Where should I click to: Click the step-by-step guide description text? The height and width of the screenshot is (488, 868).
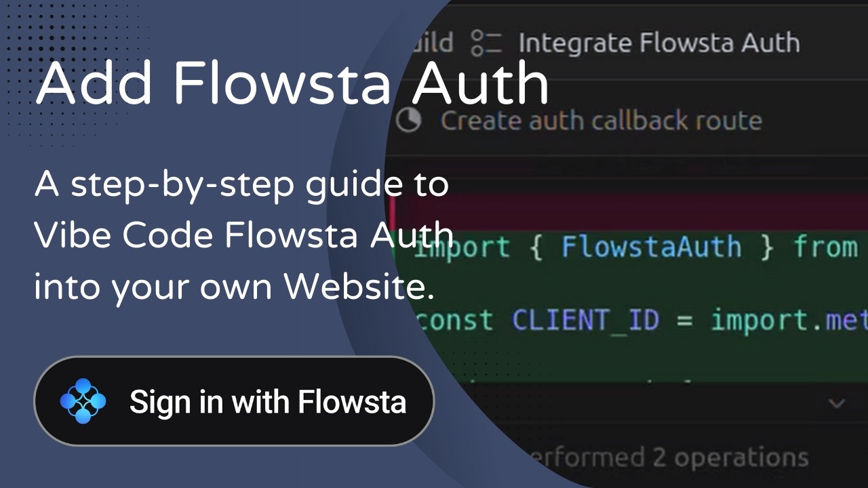coord(243,236)
